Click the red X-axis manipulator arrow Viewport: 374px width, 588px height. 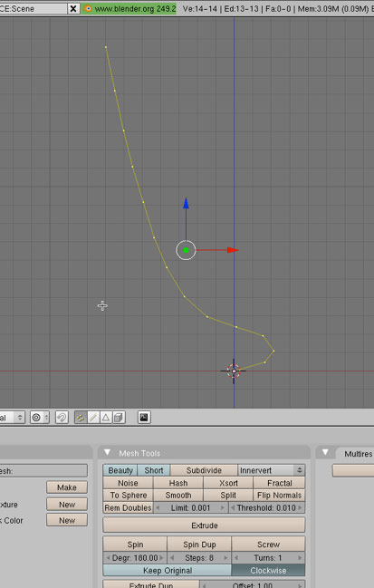click(x=233, y=250)
